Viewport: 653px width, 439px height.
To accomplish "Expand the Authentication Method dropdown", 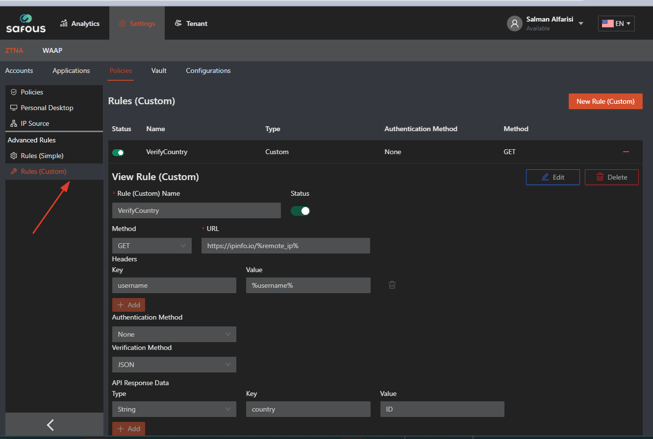I will [x=173, y=335].
